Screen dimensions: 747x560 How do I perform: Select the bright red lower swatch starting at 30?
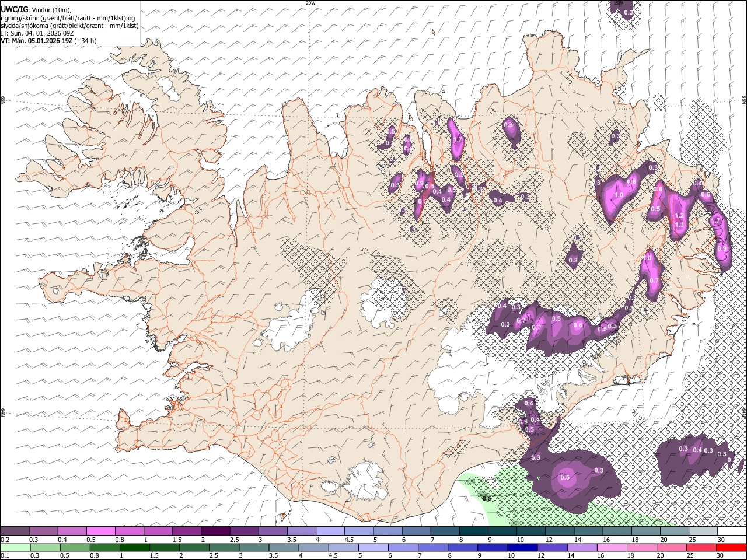(x=732, y=547)
